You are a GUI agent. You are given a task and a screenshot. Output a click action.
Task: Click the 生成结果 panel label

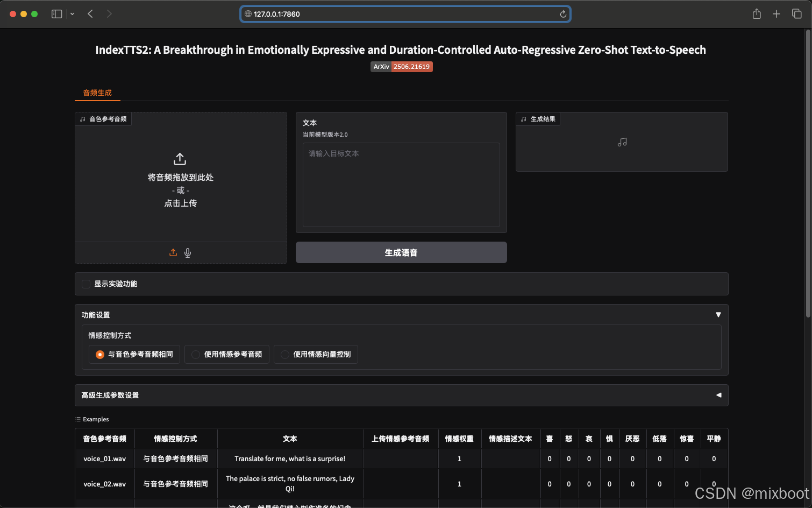538,119
